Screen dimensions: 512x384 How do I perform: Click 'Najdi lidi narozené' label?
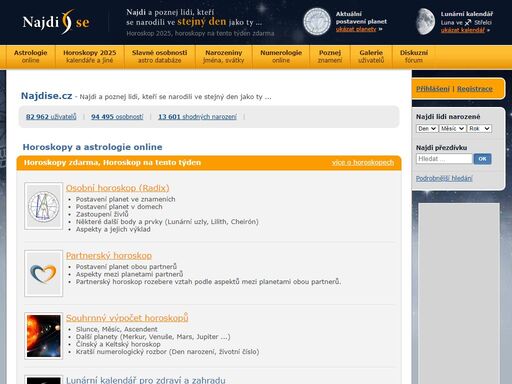(x=448, y=117)
